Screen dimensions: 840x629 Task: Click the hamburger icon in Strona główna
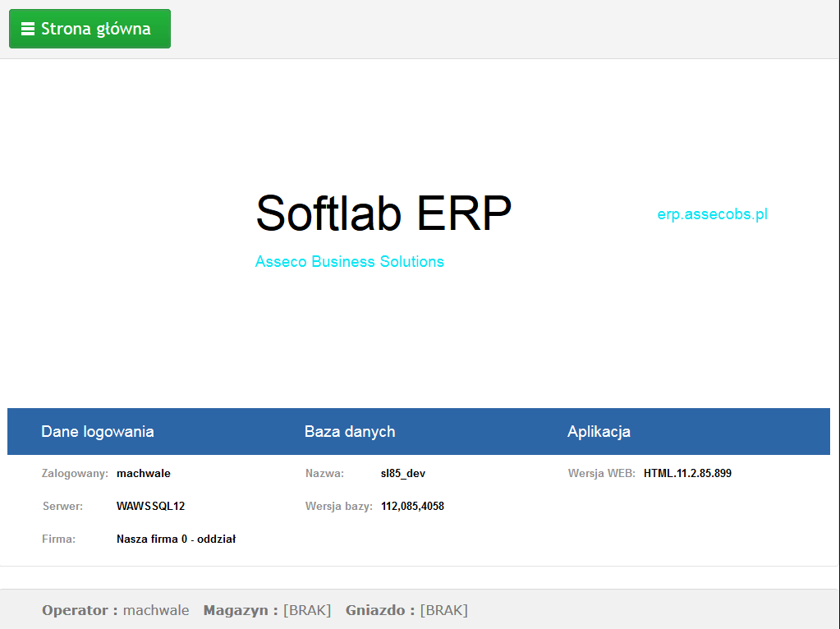[28, 29]
